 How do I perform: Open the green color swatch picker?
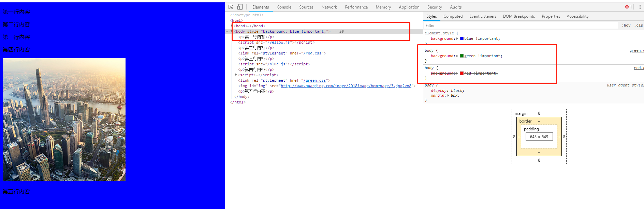[x=462, y=56]
